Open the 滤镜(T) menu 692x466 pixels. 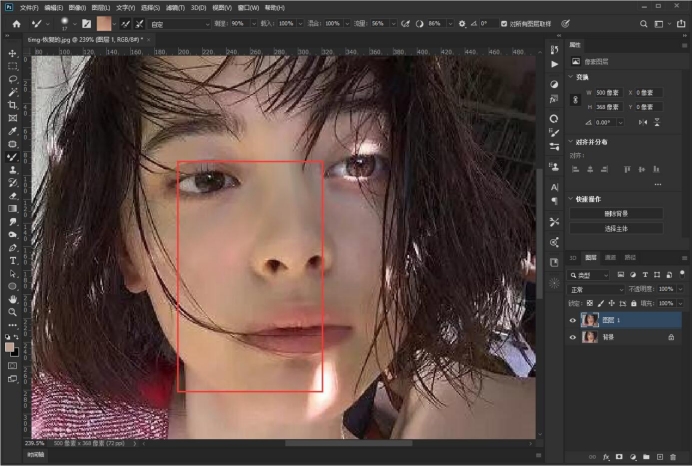tap(175, 8)
